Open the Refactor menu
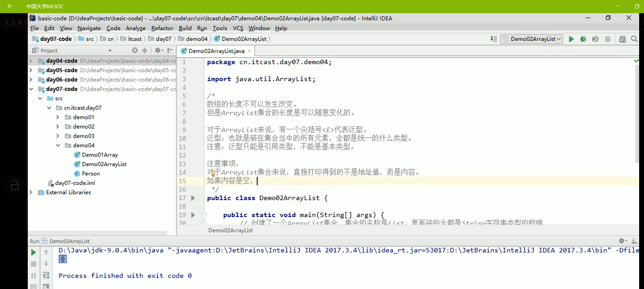This screenshot has height=289, width=644. [162, 28]
